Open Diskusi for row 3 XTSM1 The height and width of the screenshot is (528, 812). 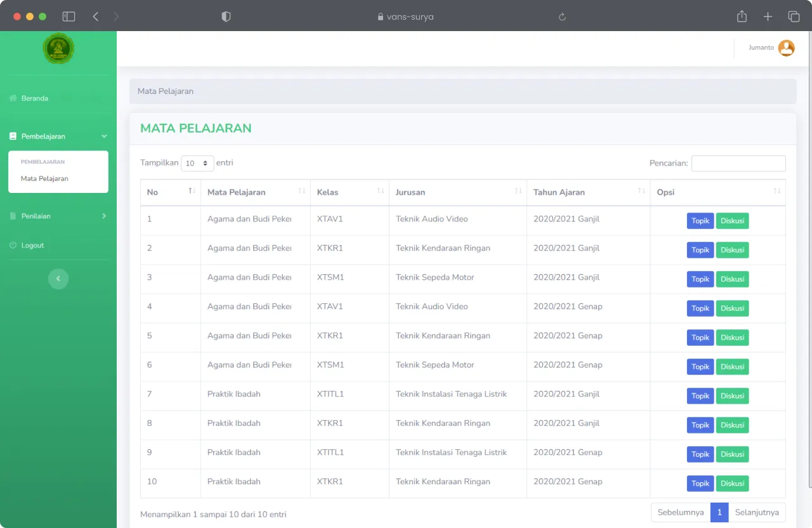(x=732, y=279)
